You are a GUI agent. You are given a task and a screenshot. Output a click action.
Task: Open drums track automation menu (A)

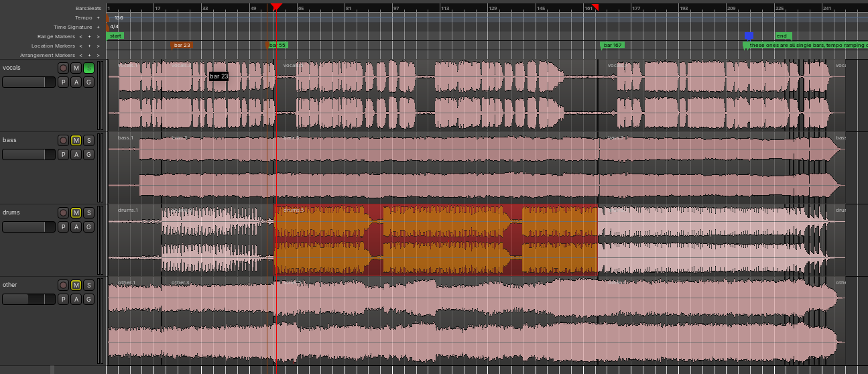click(76, 227)
